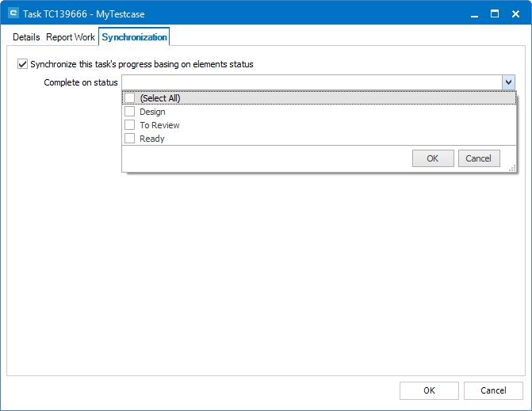Open the Report Work tab

tap(71, 37)
